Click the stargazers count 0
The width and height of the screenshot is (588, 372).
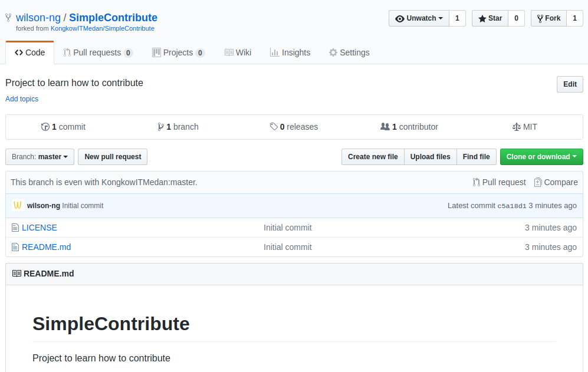click(x=517, y=18)
